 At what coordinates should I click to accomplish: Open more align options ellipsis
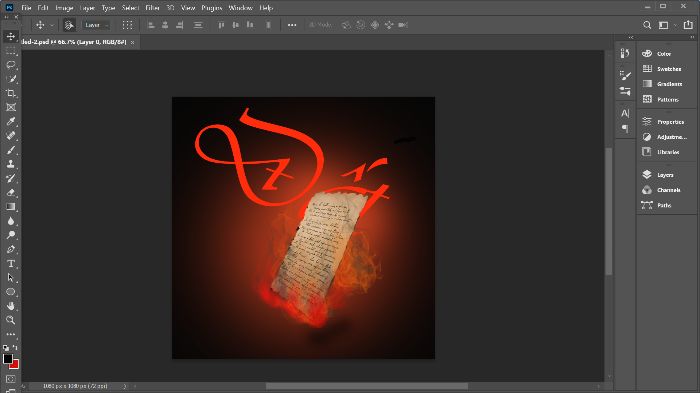click(292, 25)
